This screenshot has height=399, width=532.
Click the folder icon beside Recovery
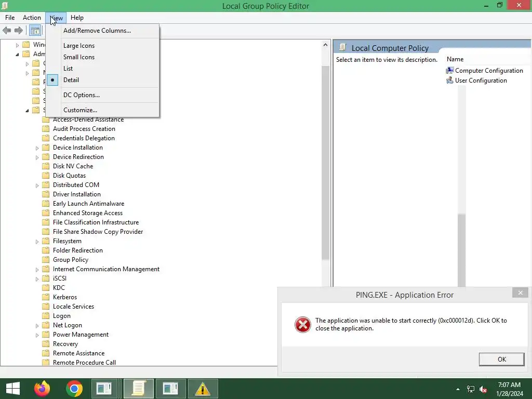pyautogui.click(x=46, y=344)
